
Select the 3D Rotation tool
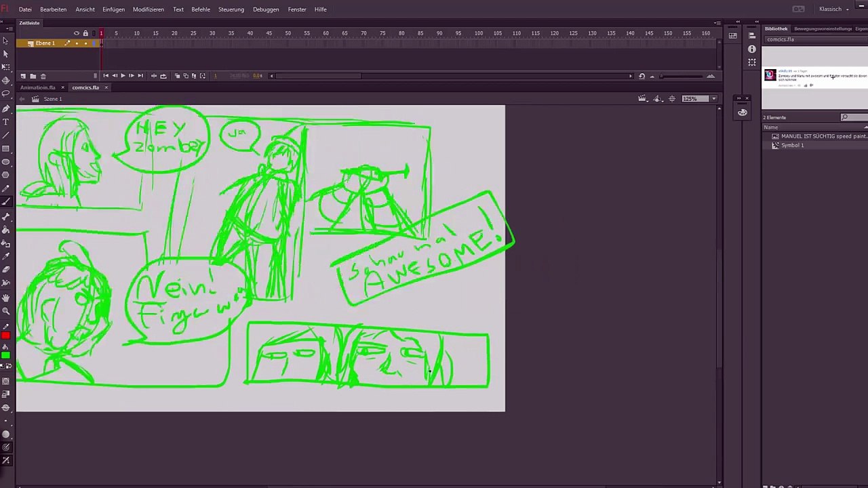pyautogui.click(x=5, y=81)
